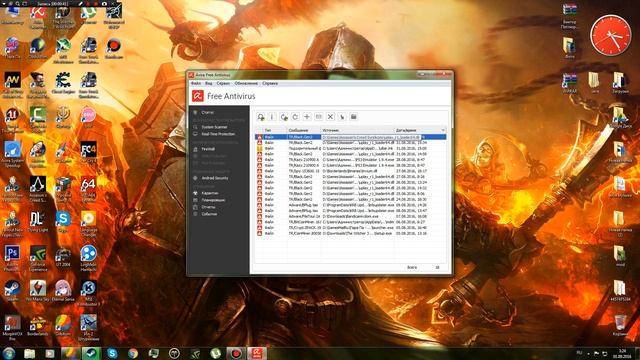Open the AW Call of Duty icon

tap(13, 84)
